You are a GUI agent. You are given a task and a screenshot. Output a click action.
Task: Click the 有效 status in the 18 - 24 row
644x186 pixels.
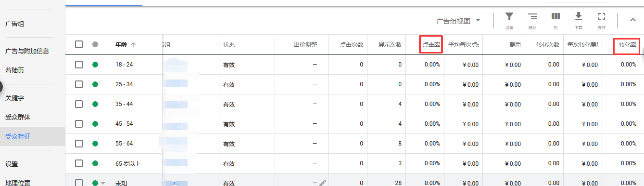tap(229, 65)
